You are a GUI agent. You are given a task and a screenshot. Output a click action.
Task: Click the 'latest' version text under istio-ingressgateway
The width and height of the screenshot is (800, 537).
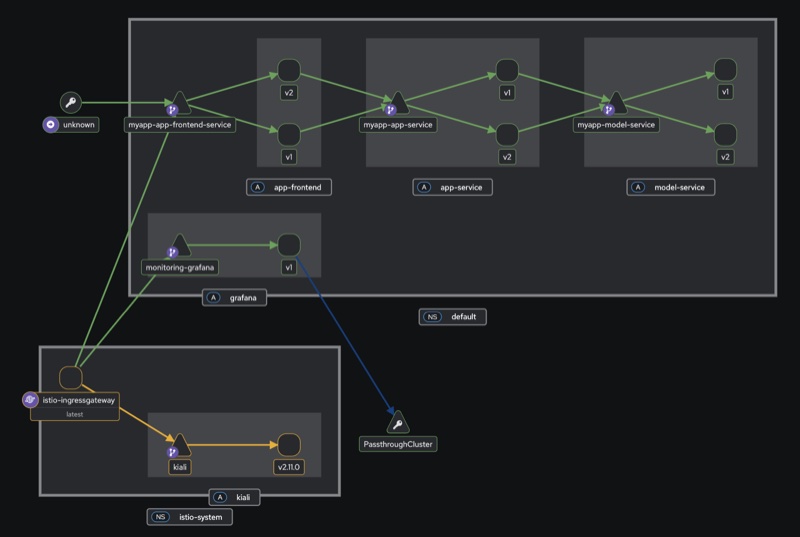click(x=74, y=414)
